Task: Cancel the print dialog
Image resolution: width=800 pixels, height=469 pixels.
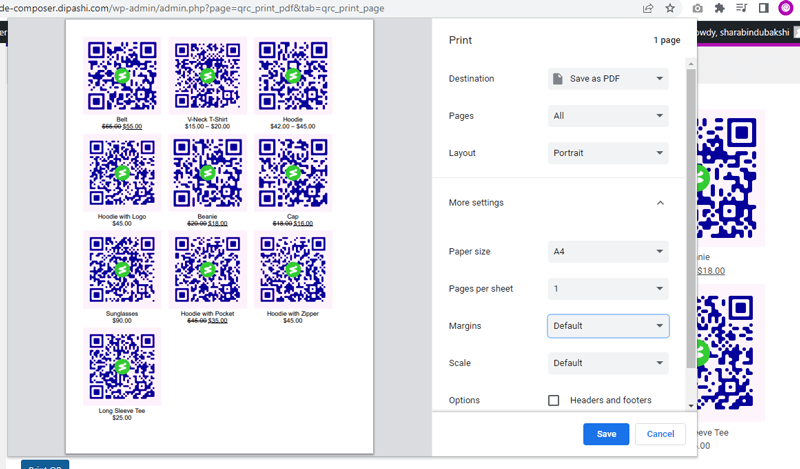Action: 660,434
